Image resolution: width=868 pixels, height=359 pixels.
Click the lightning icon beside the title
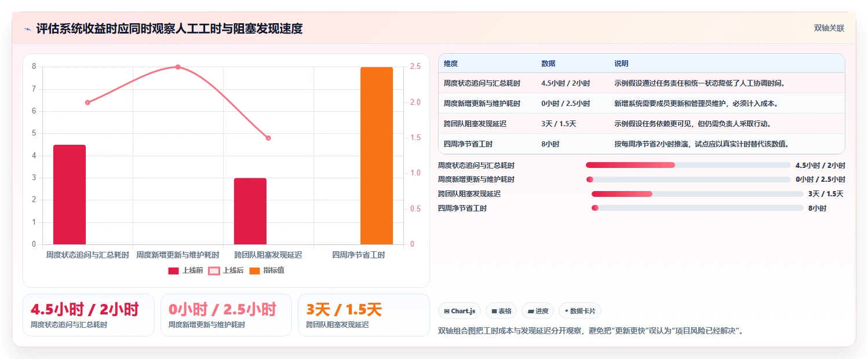27,28
